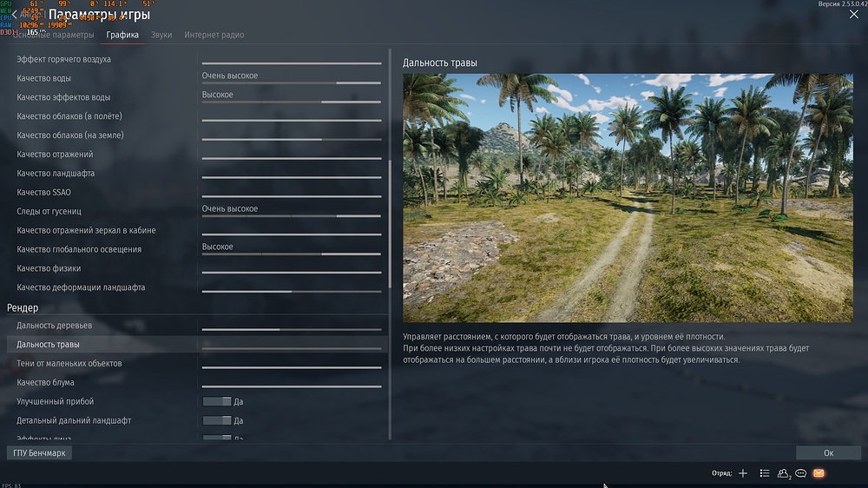Screen dimensions: 868x488
Task: Adjust the Качество воды slider
Action: (x=292, y=82)
